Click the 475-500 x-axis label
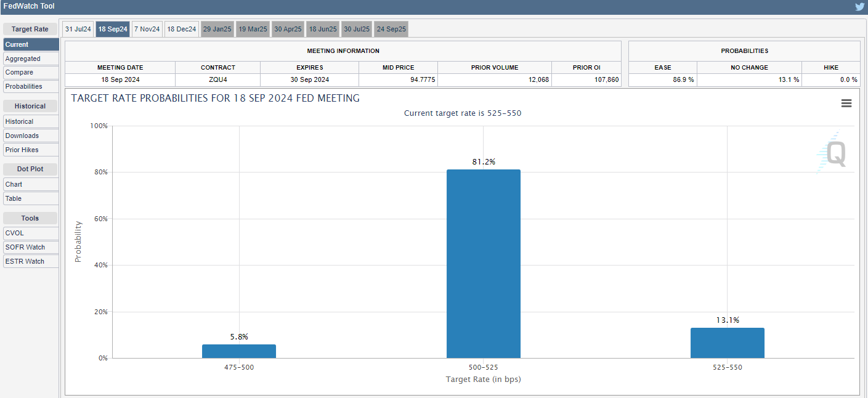The width and height of the screenshot is (868, 398). point(239,367)
